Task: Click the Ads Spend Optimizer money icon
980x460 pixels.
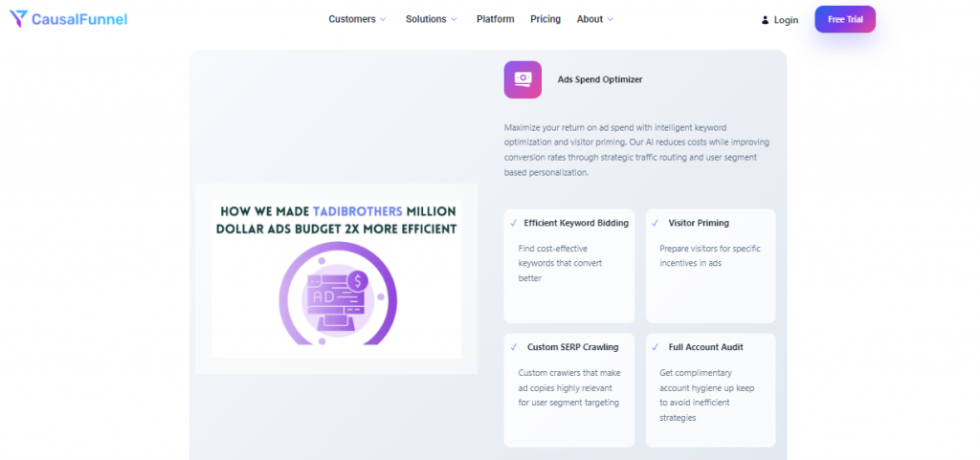Action: 523,79
